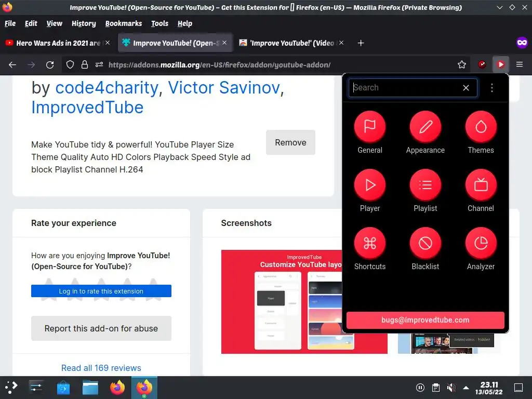Close the 'Improve YouTube!' (Video tab
The width and height of the screenshot is (532, 399).
[x=341, y=43]
